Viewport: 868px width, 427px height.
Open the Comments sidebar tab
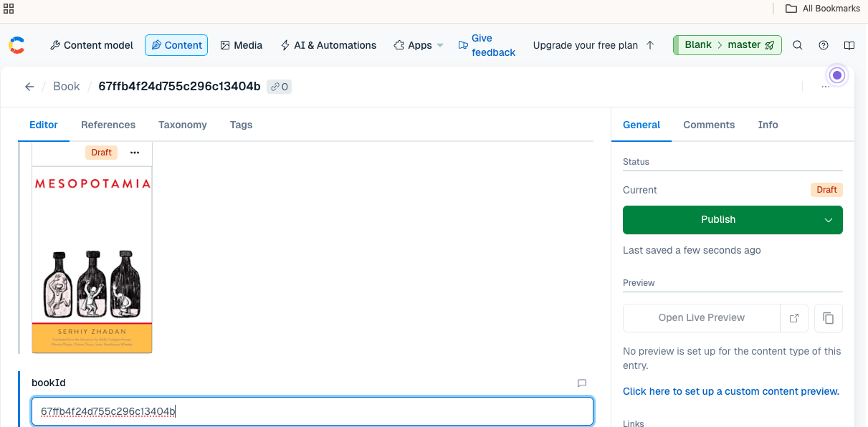(x=709, y=125)
